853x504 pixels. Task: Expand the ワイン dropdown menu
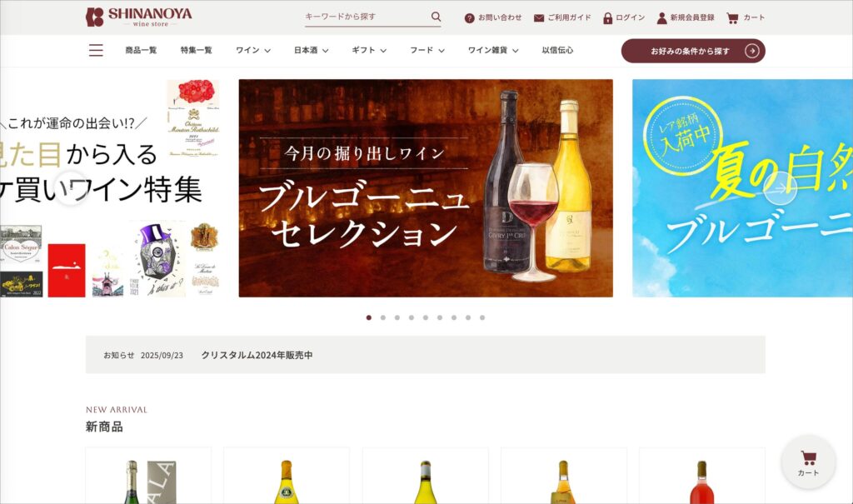click(253, 50)
